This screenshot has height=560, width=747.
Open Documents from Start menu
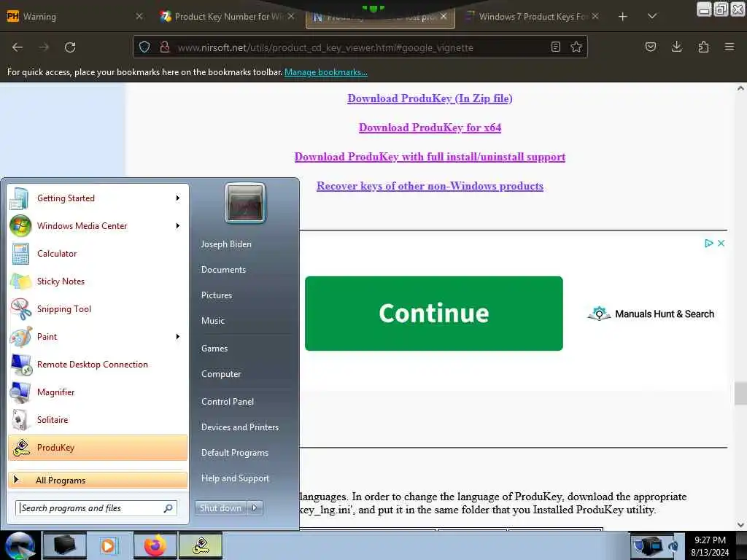coord(223,270)
